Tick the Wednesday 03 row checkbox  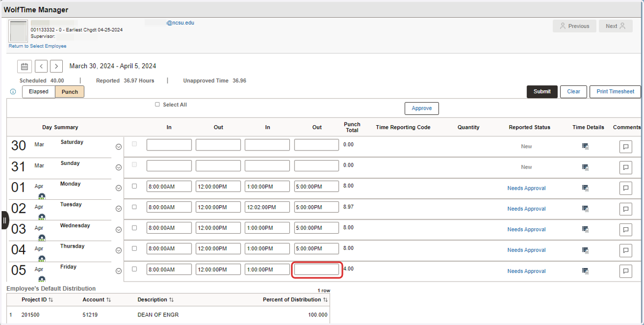click(x=134, y=228)
